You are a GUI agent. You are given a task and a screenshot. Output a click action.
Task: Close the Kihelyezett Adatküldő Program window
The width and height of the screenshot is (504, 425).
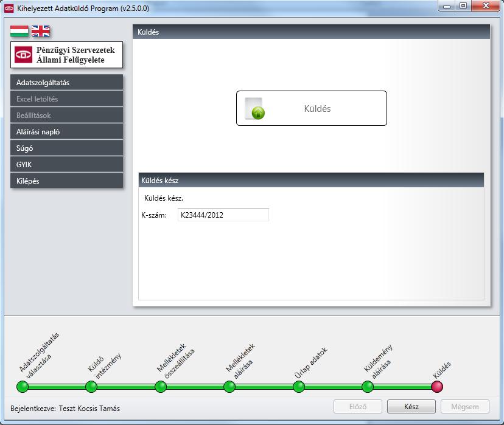coord(486,6)
